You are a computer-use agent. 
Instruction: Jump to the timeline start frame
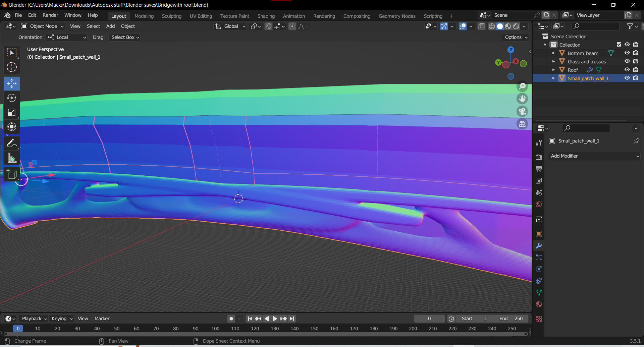coord(250,319)
